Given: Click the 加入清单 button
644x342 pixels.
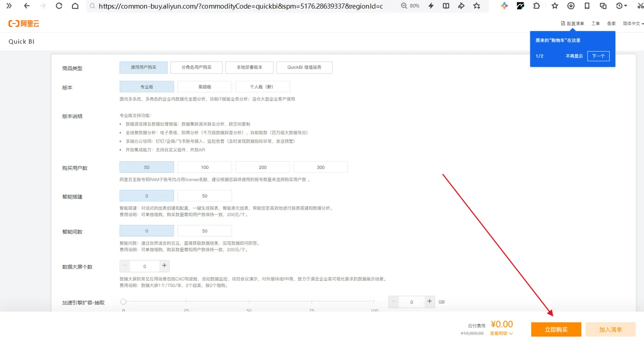Looking at the screenshot, I should coord(610,330).
